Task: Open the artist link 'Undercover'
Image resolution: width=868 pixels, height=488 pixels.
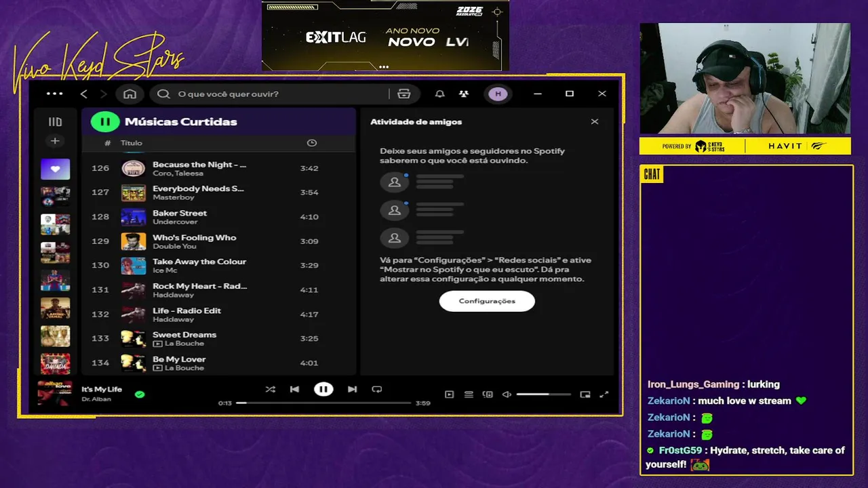Action: (175, 222)
